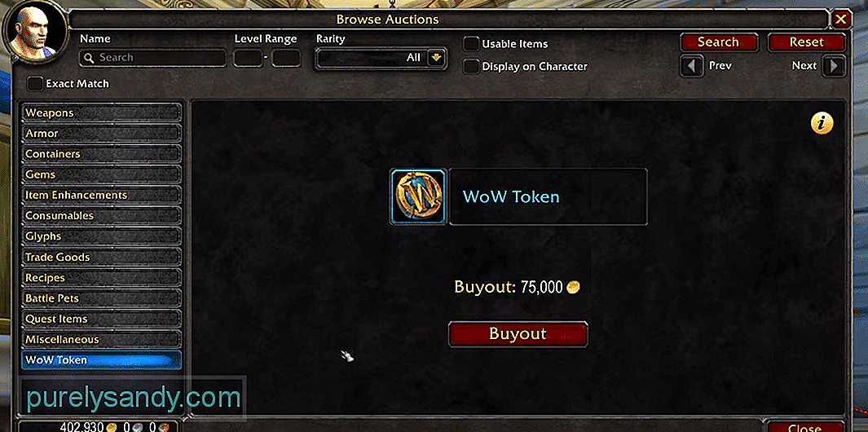Toggle the Display on Character checkbox
868x432 pixels.
[471, 67]
